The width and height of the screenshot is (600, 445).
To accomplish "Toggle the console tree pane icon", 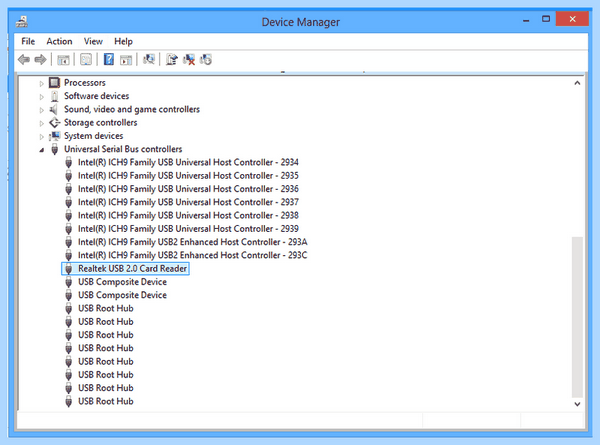I will point(63,60).
